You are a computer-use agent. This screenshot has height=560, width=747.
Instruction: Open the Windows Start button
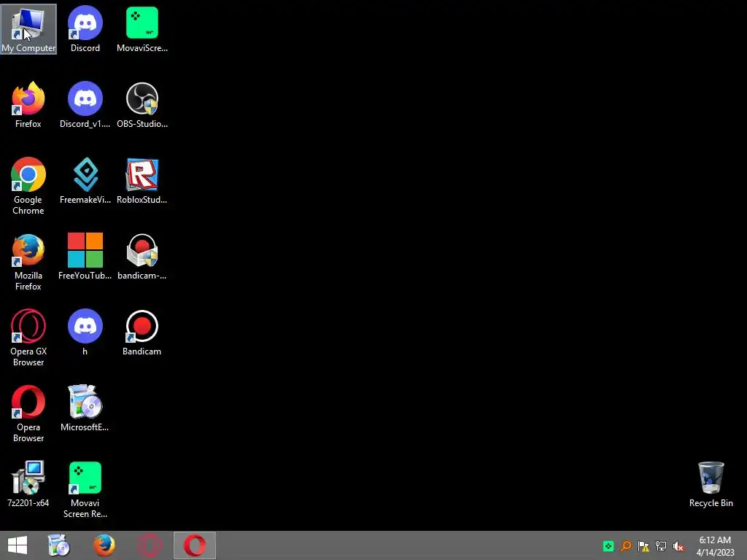pyautogui.click(x=18, y=545)
